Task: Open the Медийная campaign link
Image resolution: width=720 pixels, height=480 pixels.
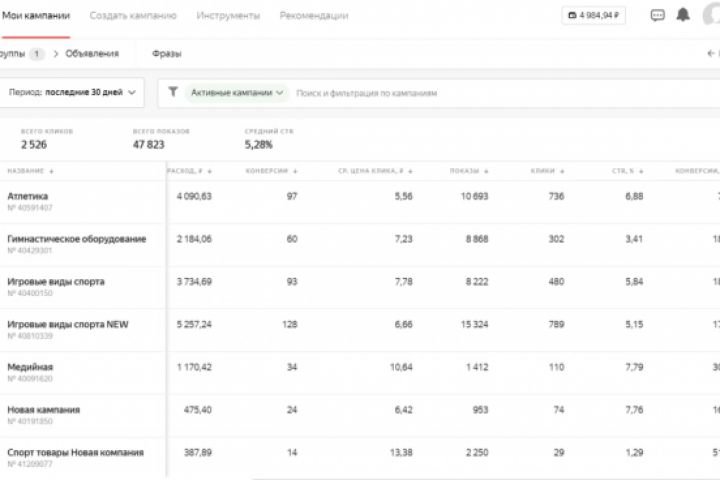Action: coord(30,367)
